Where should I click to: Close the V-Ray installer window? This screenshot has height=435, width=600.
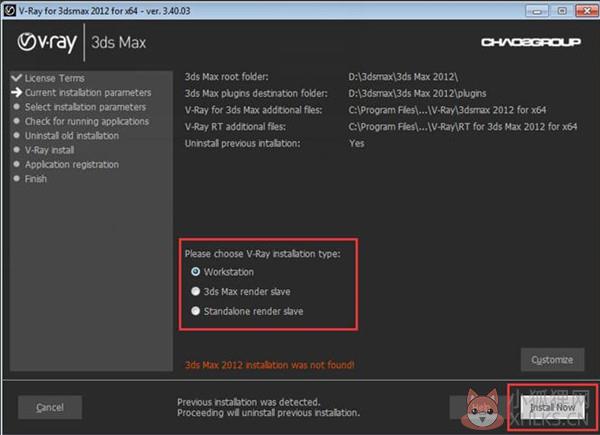[587, 11]
